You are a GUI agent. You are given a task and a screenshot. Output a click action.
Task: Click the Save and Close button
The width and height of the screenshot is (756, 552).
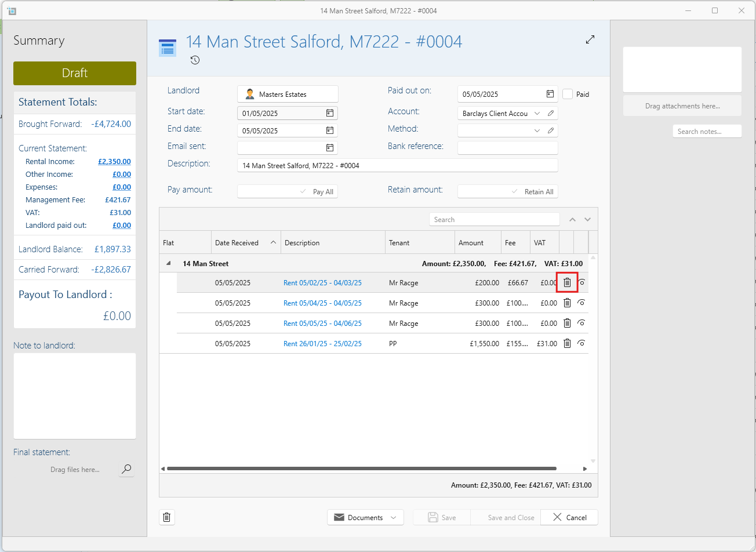click(x=506, y=517)
